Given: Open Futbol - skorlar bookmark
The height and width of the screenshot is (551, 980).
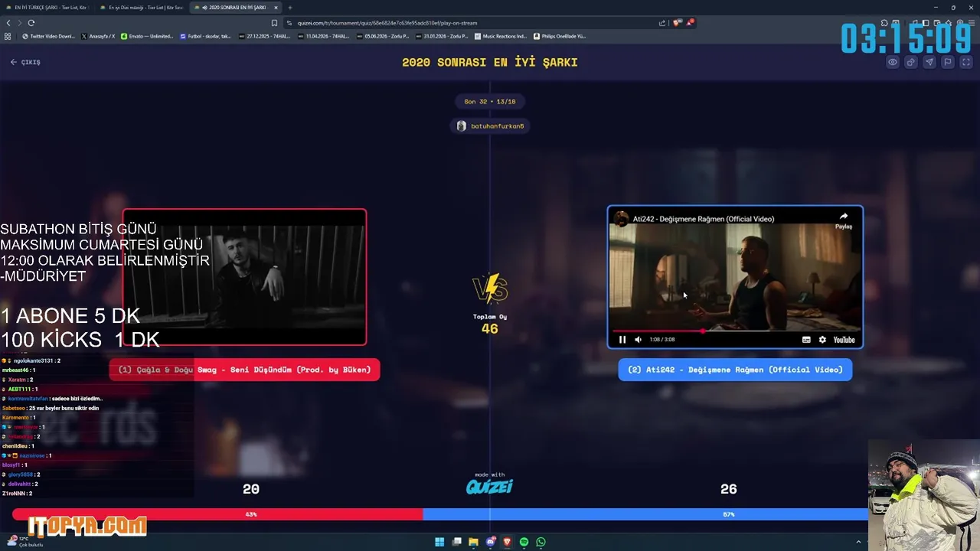Looking at the screenshot, I should [x=205, y=36].
